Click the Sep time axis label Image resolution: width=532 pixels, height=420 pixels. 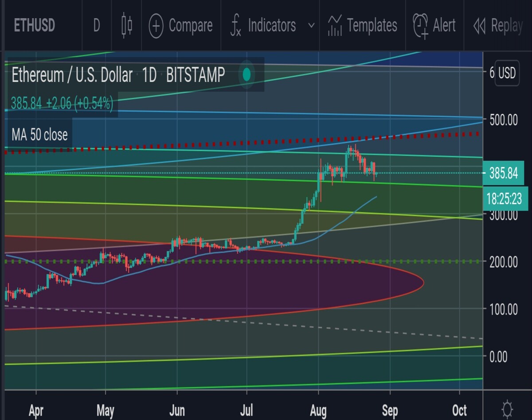[x=390, y=411]
